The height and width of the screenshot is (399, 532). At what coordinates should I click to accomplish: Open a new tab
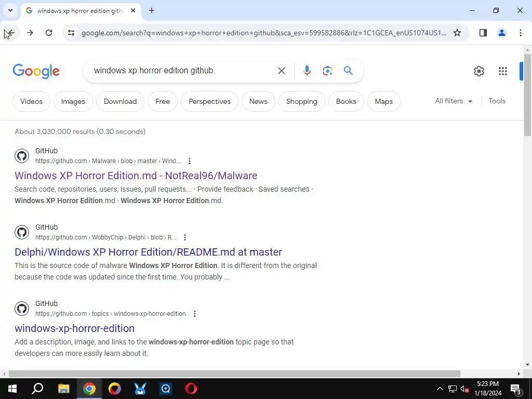152,10
